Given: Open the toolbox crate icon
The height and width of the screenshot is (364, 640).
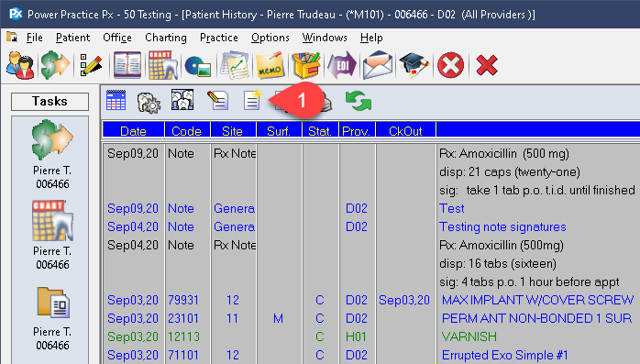Looking at the screenshot, I should [305, 65].
